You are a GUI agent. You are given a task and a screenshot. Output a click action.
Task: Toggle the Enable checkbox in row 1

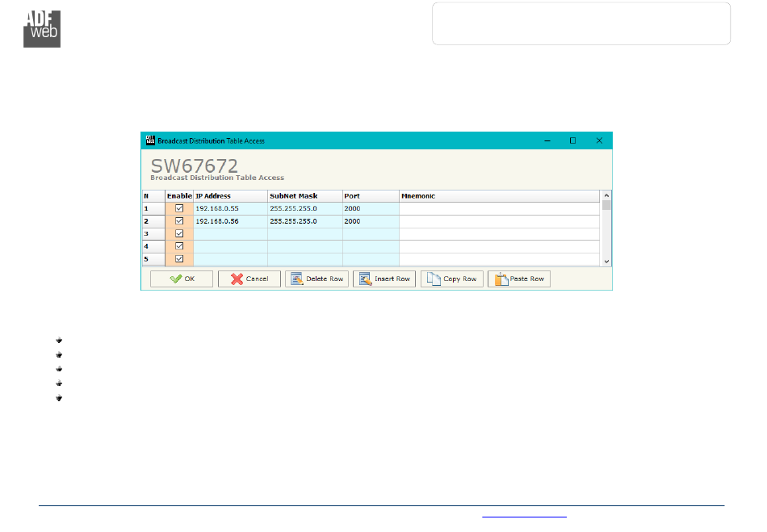tap(179, 208)
